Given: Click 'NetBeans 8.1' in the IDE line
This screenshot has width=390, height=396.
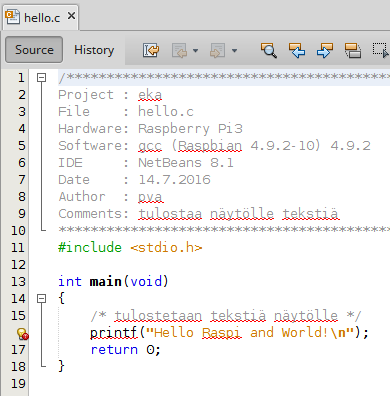Looking at the screenshot, I should [x=186, y=163].
